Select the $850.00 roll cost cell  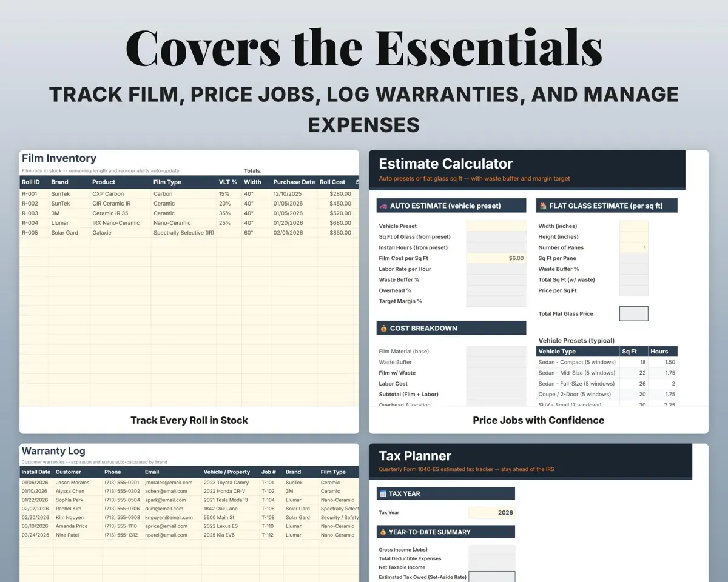tap(335, 233)
